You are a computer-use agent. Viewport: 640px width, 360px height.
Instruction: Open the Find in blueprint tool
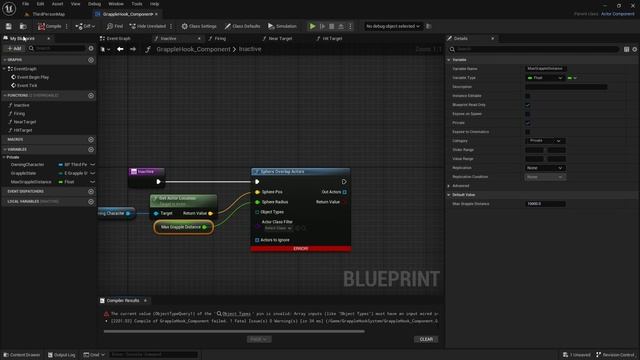pyautogui.click(x=115, y=26)
